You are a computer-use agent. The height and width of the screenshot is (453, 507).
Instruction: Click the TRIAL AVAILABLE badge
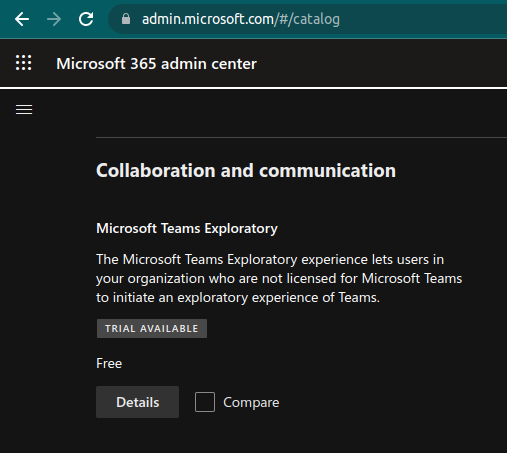[152, 329]
